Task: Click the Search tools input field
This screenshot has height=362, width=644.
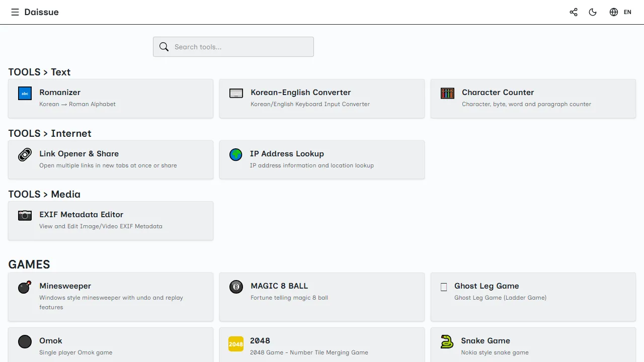Action: (236, 46)
